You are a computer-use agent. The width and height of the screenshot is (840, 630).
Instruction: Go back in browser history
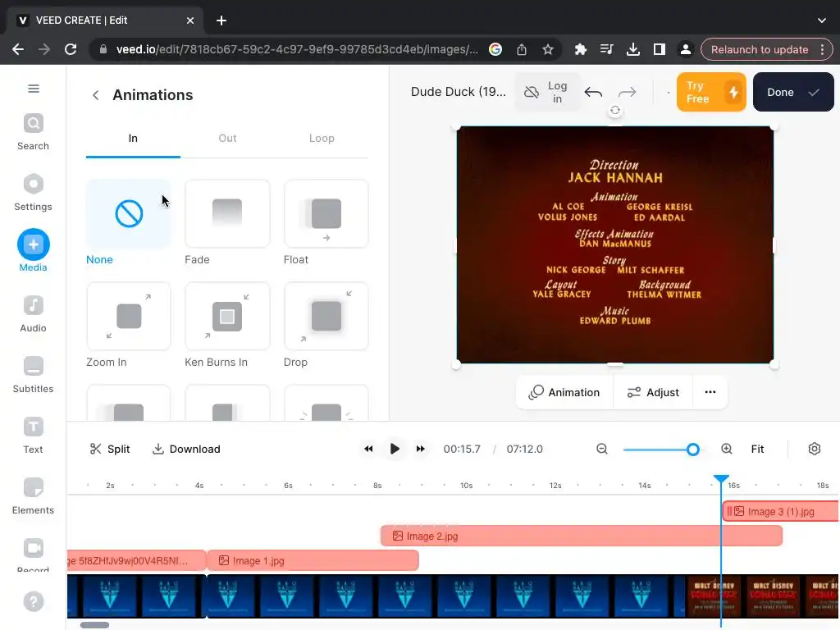point(18,49)
